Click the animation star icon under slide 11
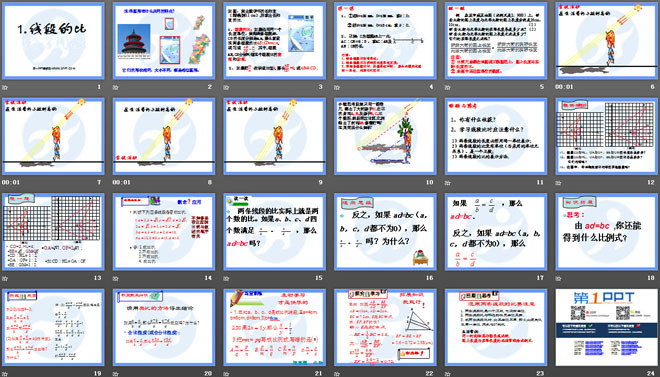The width and height of the screenshot is (660, 377). [448, 183]
